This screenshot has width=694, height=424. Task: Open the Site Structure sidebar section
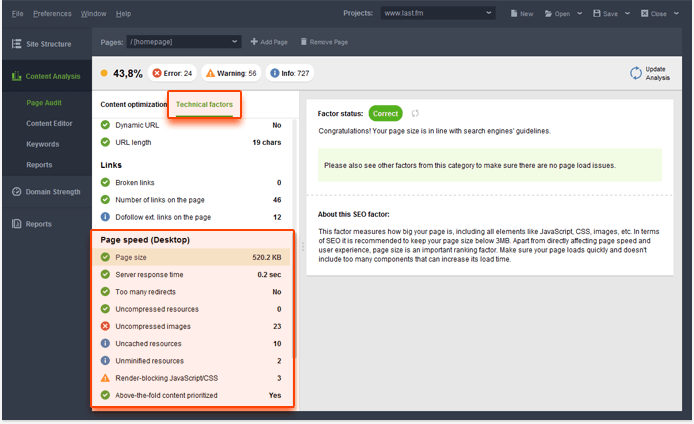[x=46, y=44]
